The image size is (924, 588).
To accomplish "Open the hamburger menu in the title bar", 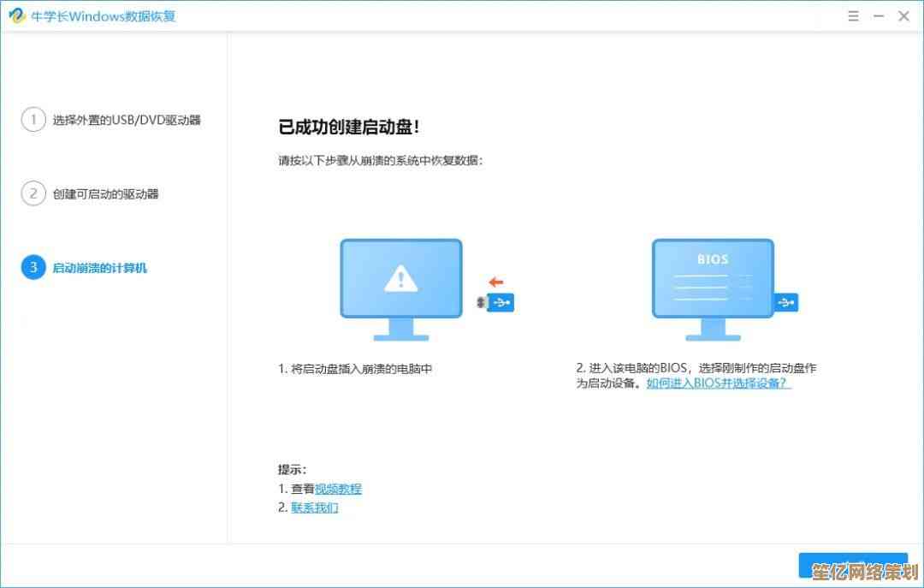I will pyautogui.click(x=853, y=16).
